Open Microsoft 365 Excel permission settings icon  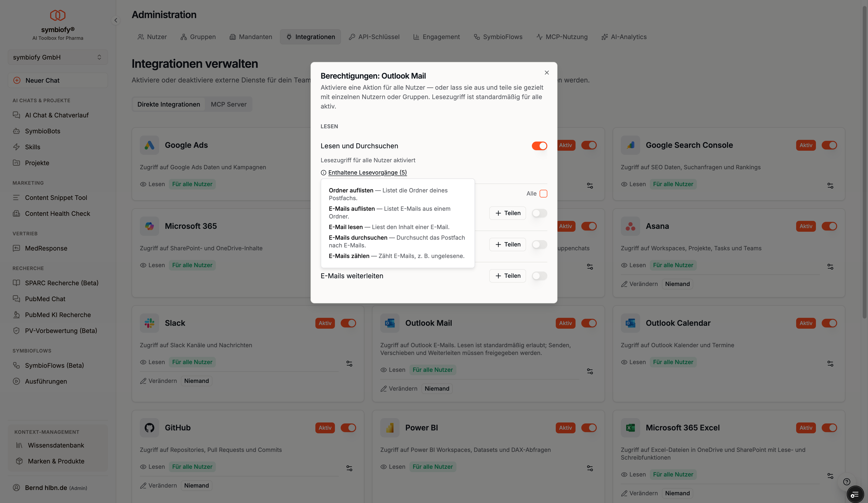pyautogui.click(x=830, y=476)
